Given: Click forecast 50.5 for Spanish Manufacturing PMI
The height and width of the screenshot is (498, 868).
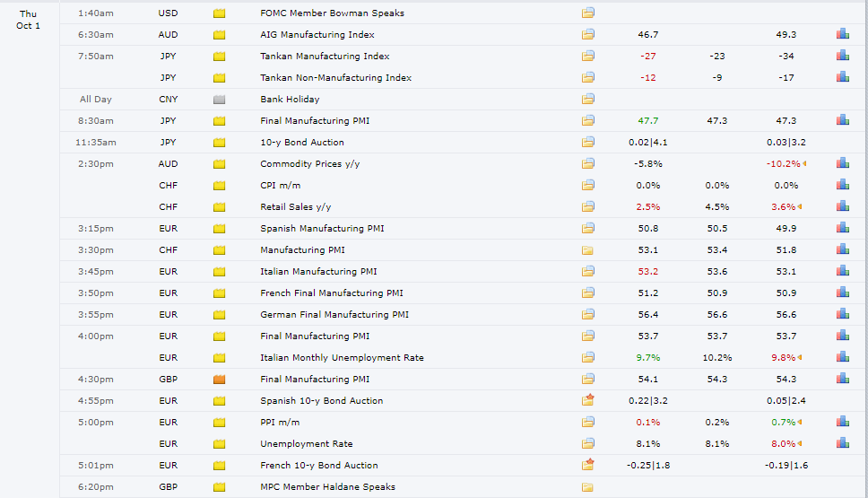Looking at the screenshot, I should (x=716, y=228).
